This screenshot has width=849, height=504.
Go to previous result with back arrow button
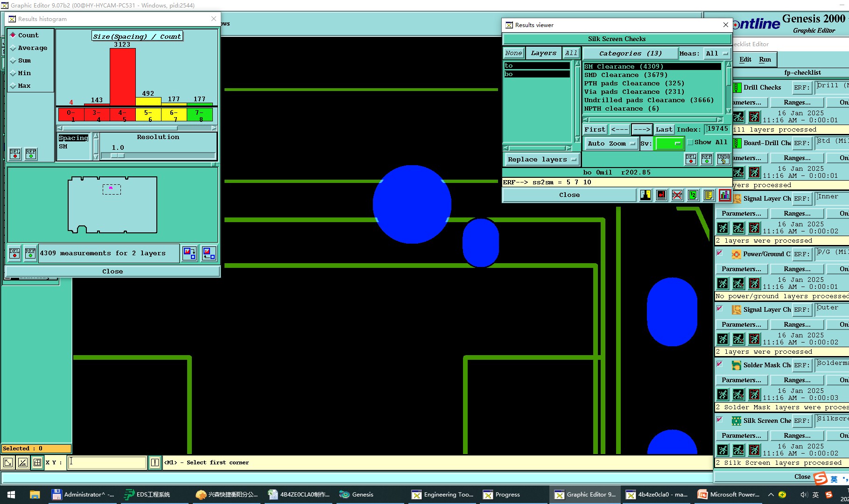(x=619, y=129)
